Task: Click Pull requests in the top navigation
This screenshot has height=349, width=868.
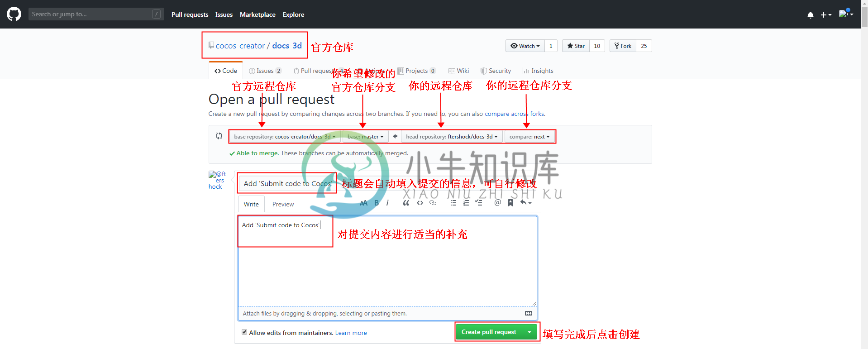Action: coord(190,14)
